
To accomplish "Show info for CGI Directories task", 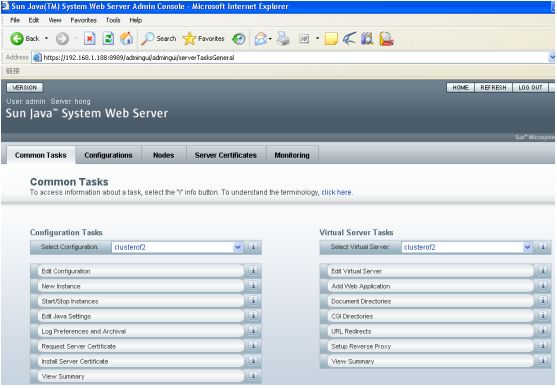I will coord(543,316).
